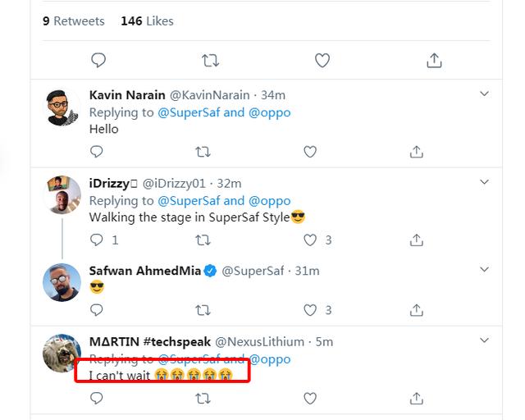This screenshot has width=525, height=420.
Task: Like iDrizzy's SuperSaf Style tweet
Action: tap(310, 240)
